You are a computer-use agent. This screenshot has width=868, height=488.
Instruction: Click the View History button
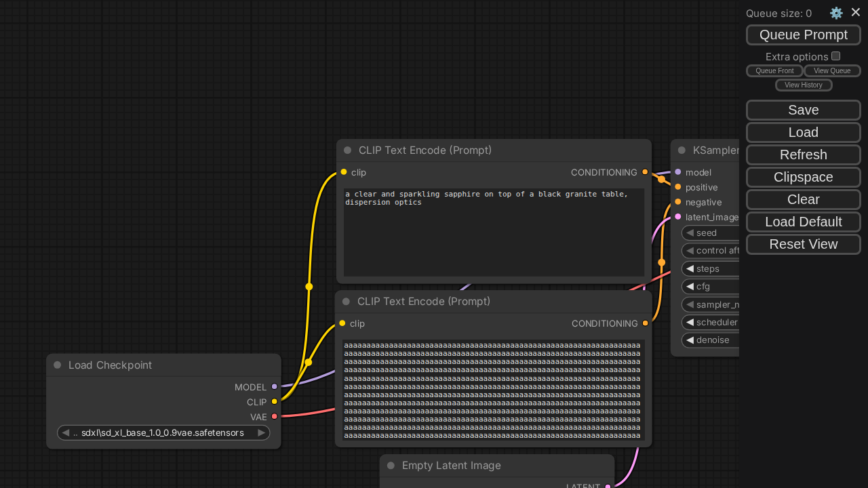click(804, 85)
